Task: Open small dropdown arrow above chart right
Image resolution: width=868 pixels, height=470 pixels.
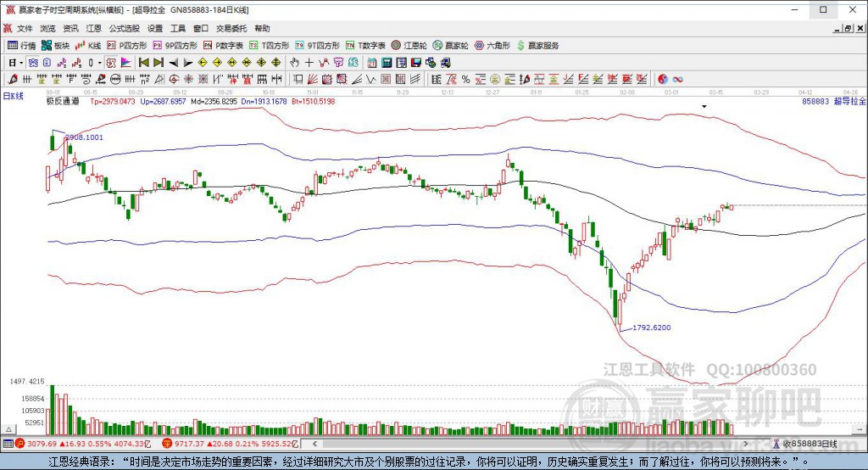Action: 704,106
